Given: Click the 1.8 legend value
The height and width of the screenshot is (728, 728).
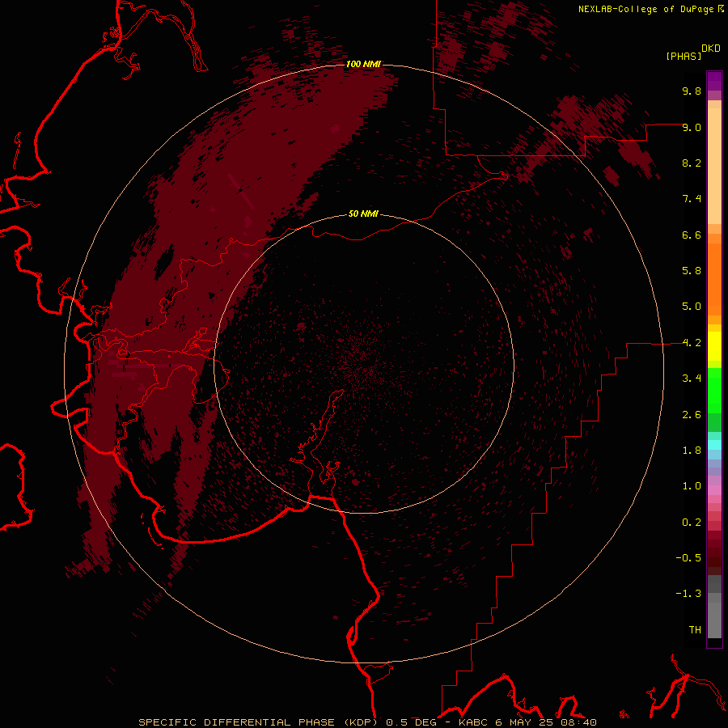Looking at the screenshot, I should tap(692, 451).
